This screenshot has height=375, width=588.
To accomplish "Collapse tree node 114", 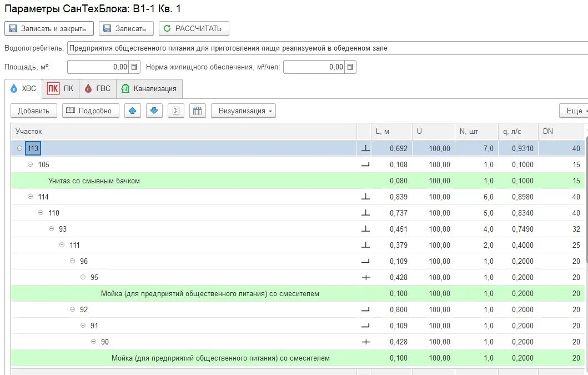I will tap(30, 197).
